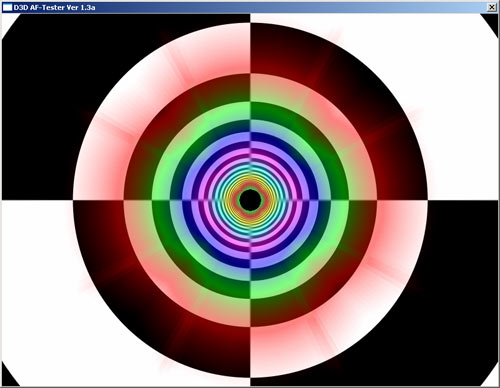Click the small black triangle in top-right corner

tap(492, 21)
